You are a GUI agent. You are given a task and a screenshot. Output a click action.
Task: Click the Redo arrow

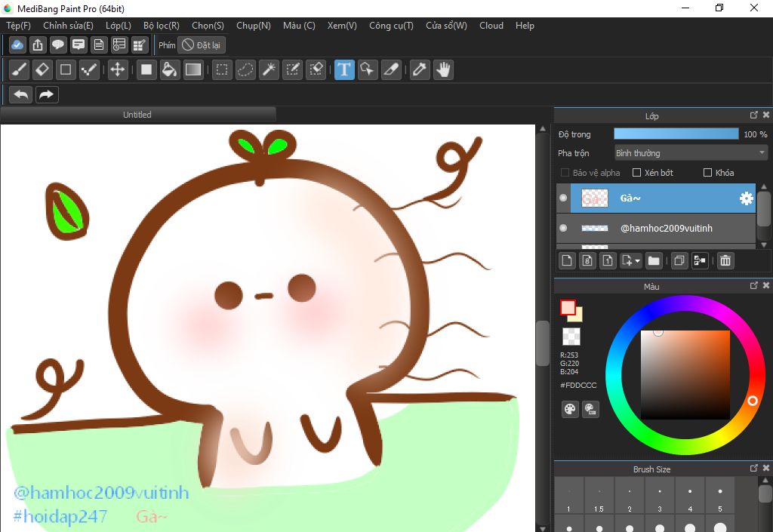tap(47, 94)
